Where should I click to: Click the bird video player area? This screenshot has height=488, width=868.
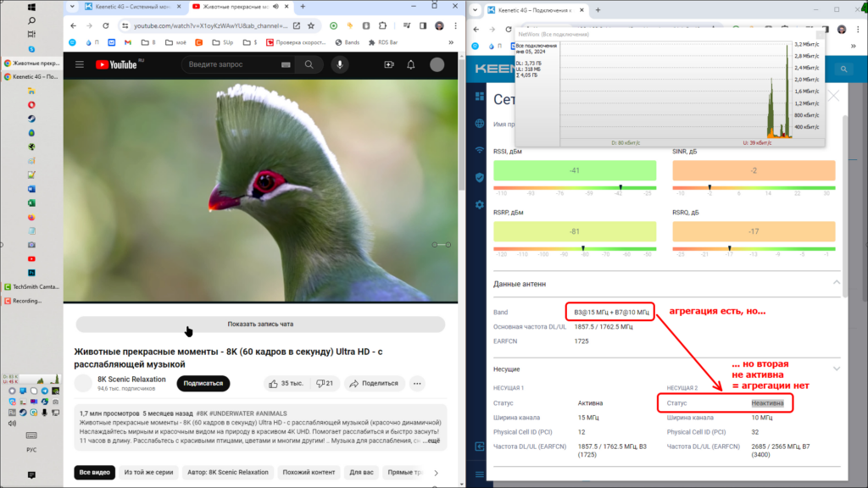260,191
